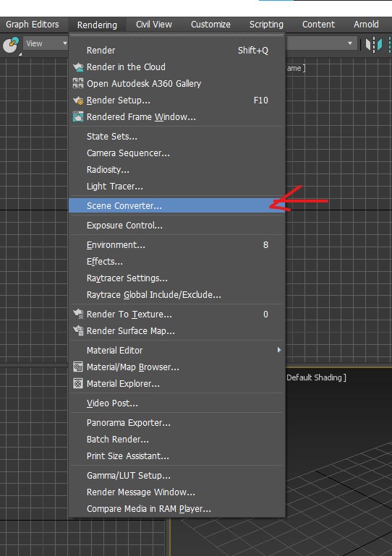Open the toolbar dropdown arrow beside Mirror
Image resolution: width=392 pixels, height=556 pixels.
(x=350, y=43)
